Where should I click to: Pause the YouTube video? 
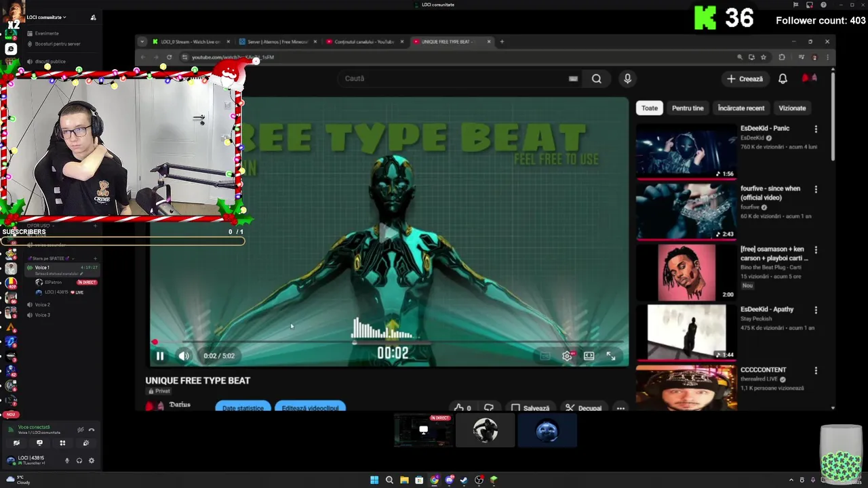[160, 356]
